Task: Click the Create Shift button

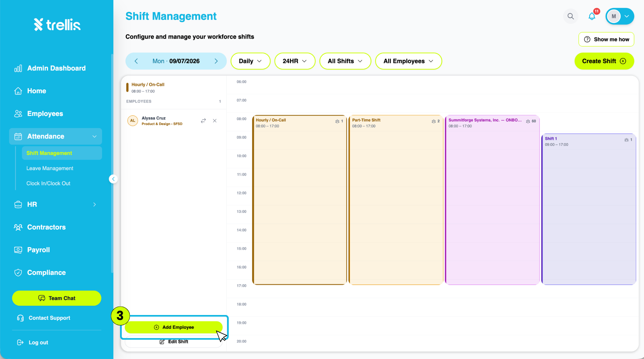Action: 604,61
